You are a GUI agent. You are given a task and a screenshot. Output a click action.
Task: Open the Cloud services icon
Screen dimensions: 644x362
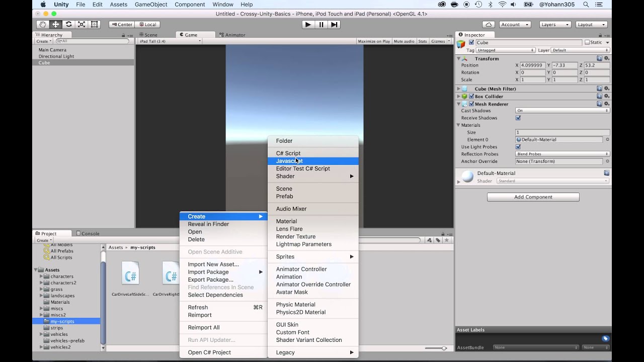pos(489,24)
